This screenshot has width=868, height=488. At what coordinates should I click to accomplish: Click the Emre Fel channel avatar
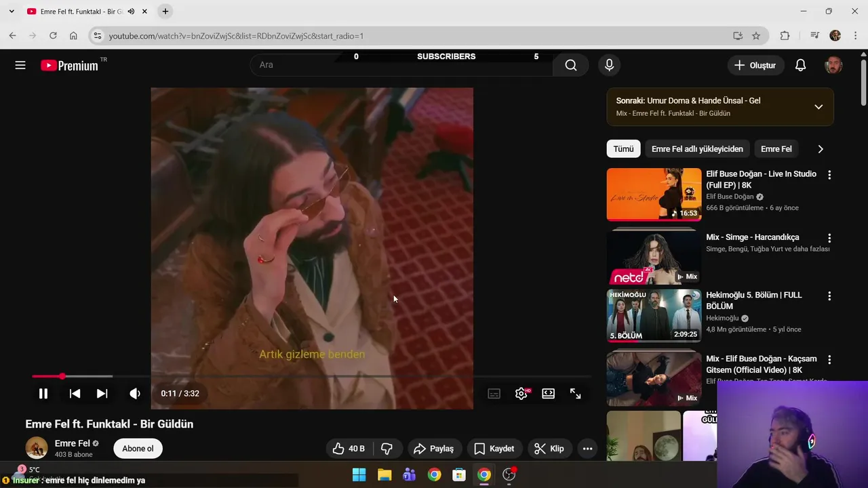(37, 448)
